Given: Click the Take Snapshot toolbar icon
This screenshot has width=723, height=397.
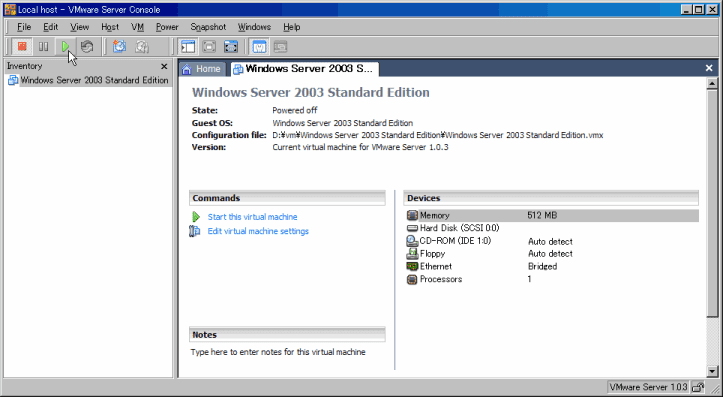Looking at the screenshot, I should coord(119,46).
